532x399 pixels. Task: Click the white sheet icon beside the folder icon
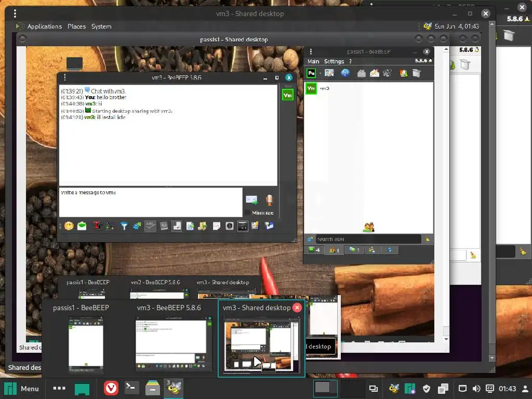pyautogui.click(x=217, y=226)
